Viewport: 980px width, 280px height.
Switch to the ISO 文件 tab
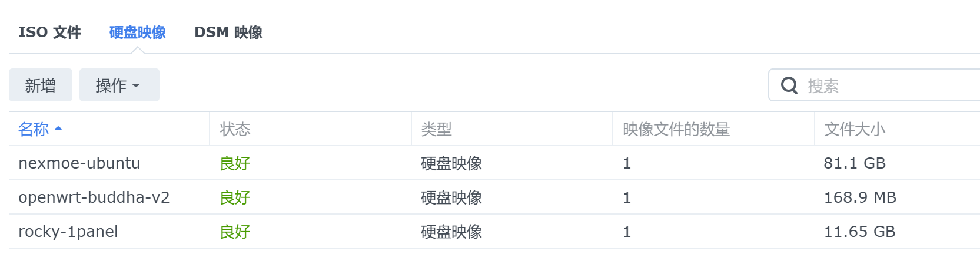[50, 32]
